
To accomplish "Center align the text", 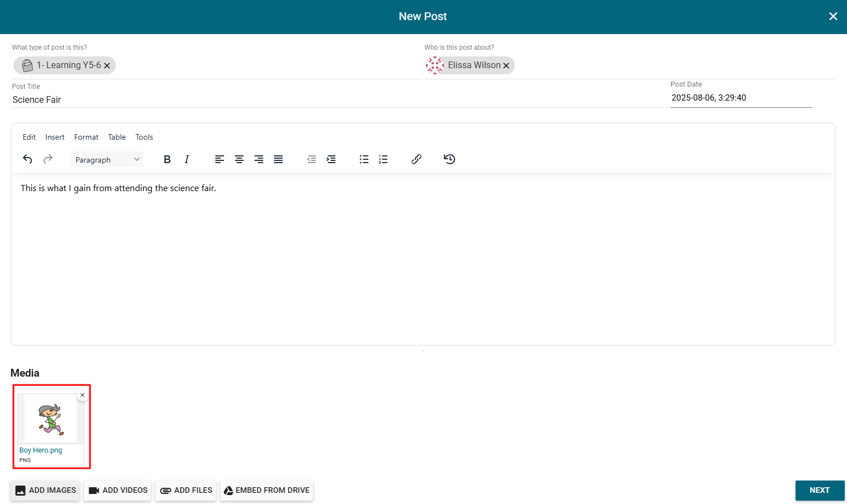I will pyautogui.click(x=239, y=159).
